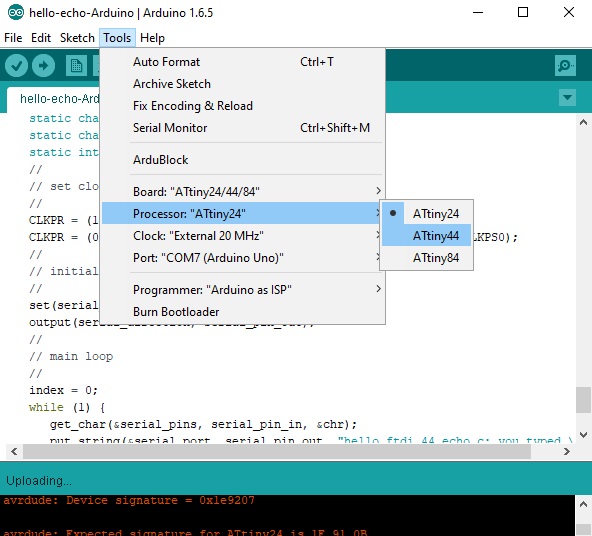The image size is (592, 536).
Task: Open the tab options dropdown arrow
Action: pos(567,97)
